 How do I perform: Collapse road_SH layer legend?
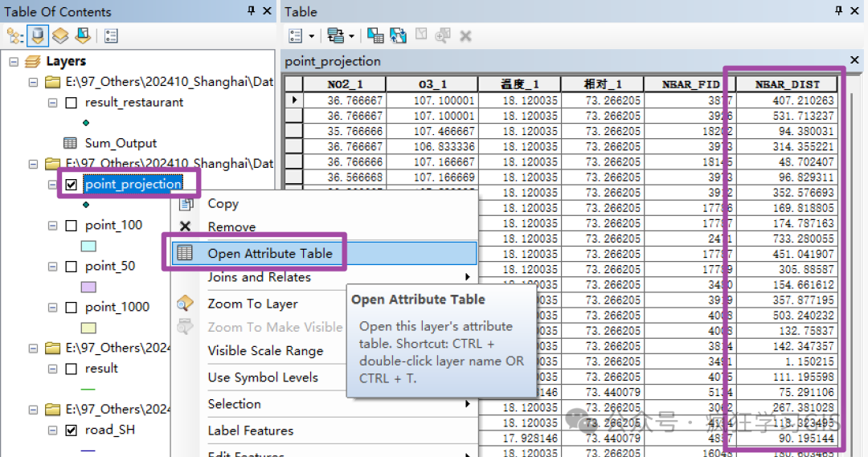tap(52, 430)
